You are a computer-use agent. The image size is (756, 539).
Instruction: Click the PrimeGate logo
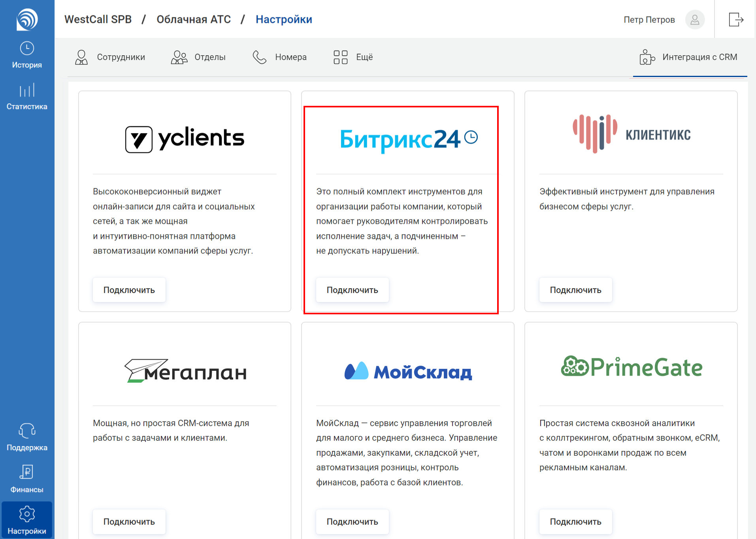click(632, 366)
